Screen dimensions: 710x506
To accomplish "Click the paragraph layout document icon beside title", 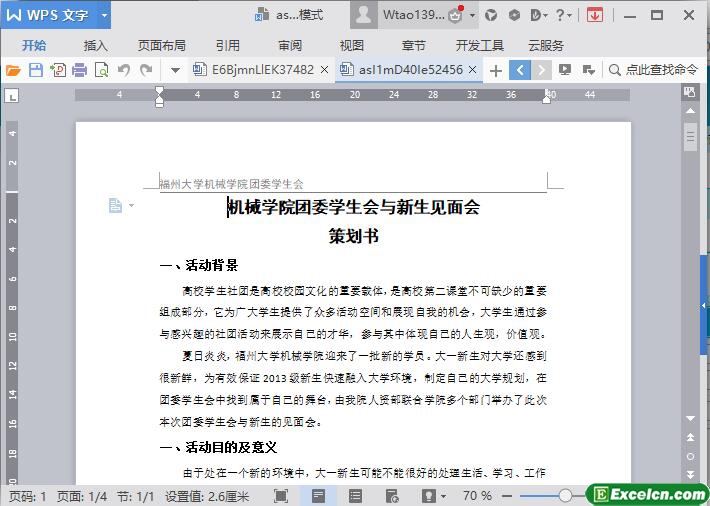I will tap(115, 206).
